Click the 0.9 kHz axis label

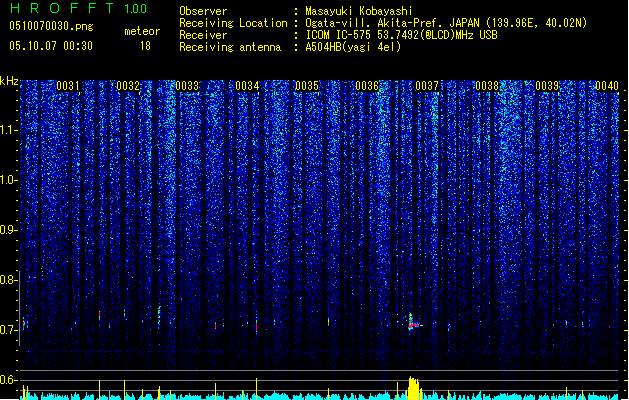8,230
